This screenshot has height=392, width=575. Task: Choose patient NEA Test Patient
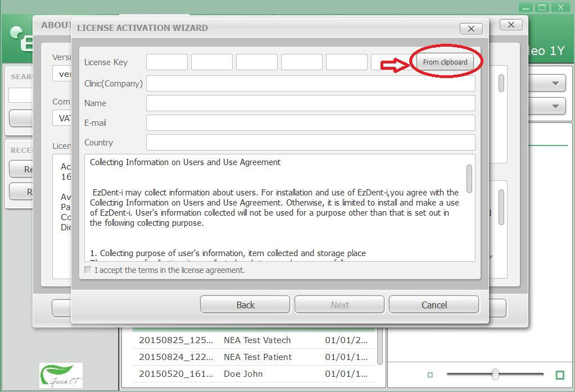(258, 357)
